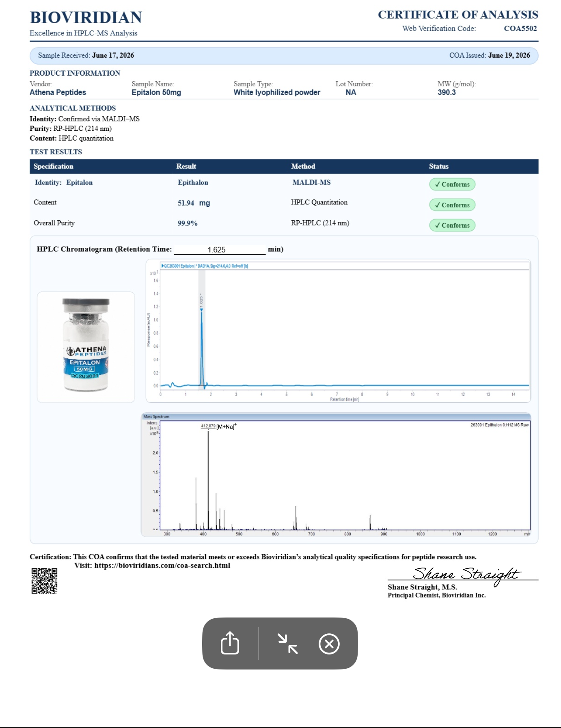Viewport: 561px width, 728px height.
Task: Click '263001 Epithalon 0:H12 MS Raw' label
Action: [x=499, y=425]
